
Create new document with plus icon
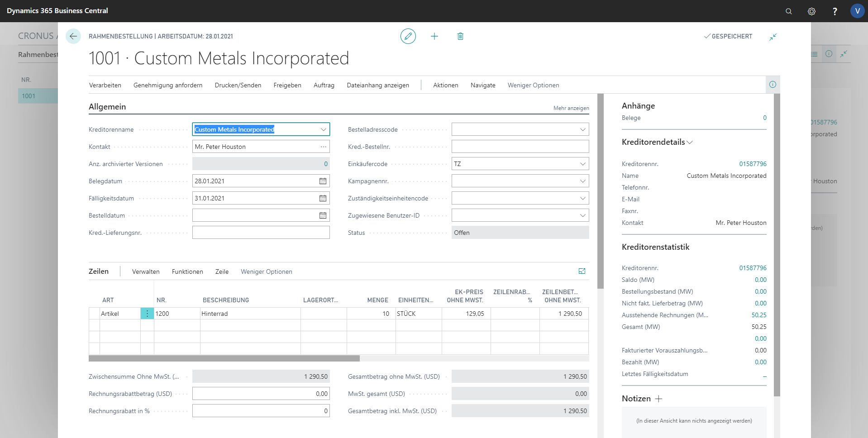434,36
